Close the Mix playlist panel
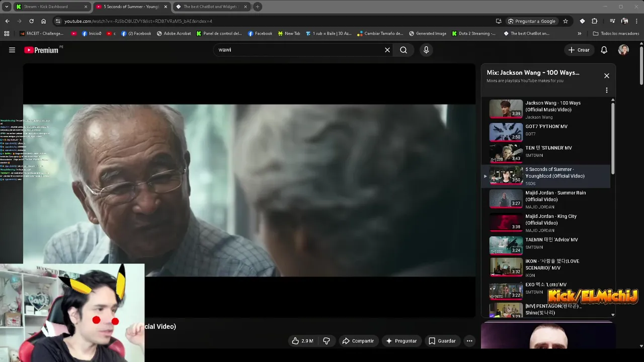644x362 pixels. pyautogui.click(x=607, y=75)
